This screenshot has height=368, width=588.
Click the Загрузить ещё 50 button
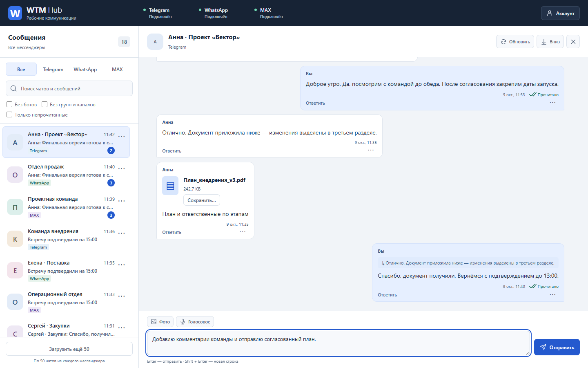coord(69,349)
